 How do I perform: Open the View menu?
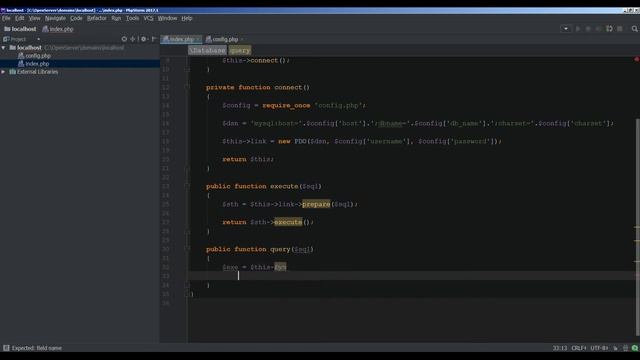click(34, 18)
